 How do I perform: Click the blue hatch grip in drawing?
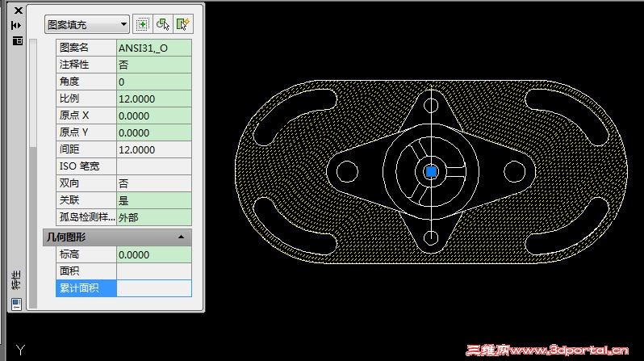pyautogui.click(x=431, y=171)
